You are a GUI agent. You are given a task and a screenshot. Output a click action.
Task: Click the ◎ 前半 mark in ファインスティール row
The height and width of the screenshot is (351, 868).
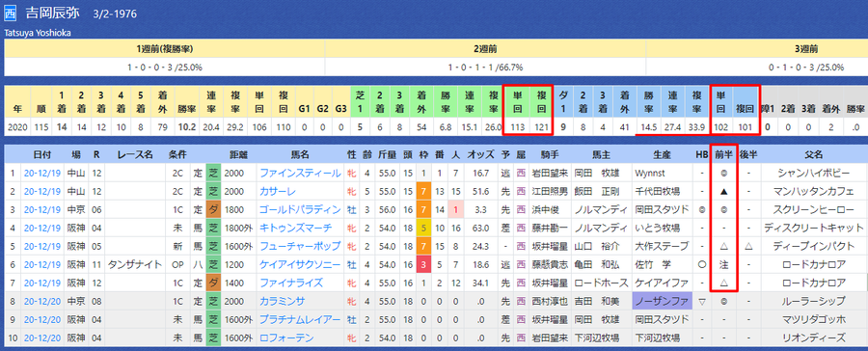pyautogui.click(x=723, y=174)
